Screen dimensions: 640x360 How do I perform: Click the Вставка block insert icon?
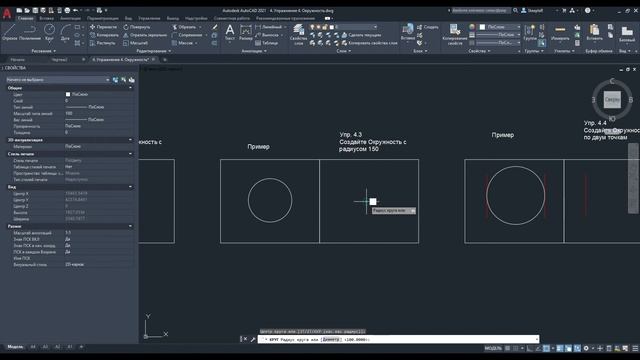(x=407, y=32)
